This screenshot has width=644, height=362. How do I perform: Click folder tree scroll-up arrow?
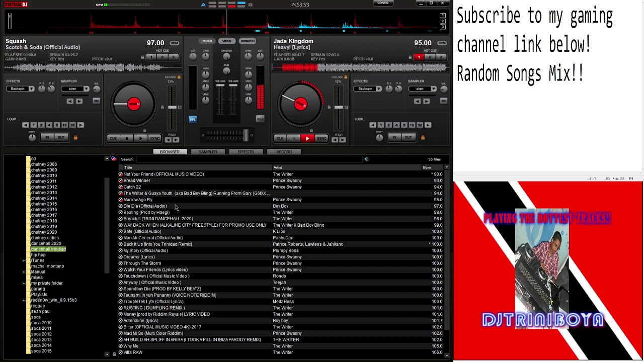(107, 159)
